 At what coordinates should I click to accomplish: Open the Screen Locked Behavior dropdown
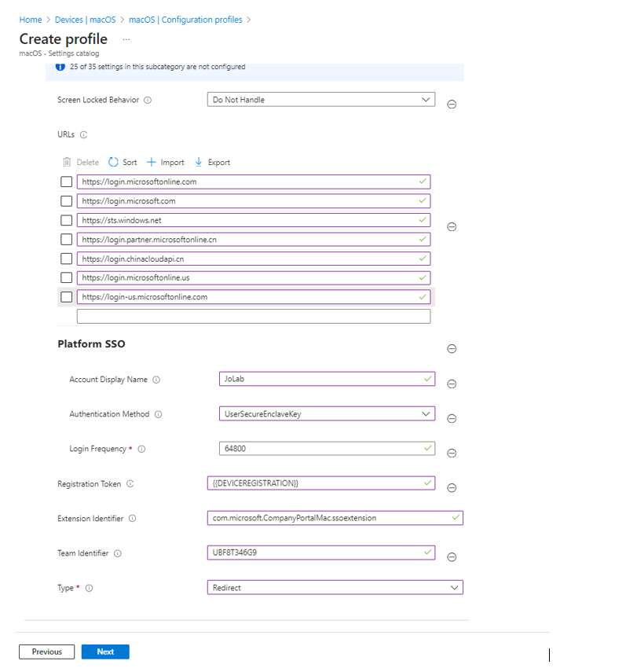click(320, 100)
